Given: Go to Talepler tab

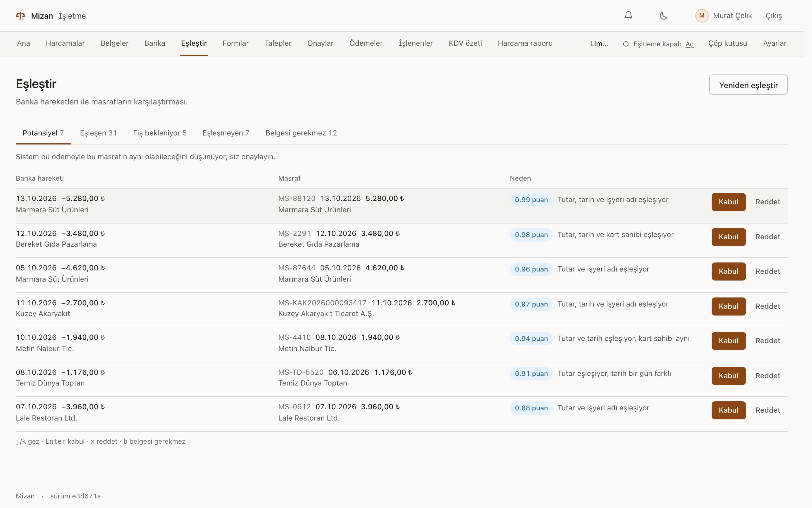Looking at the screenshot, I should 278,43.
